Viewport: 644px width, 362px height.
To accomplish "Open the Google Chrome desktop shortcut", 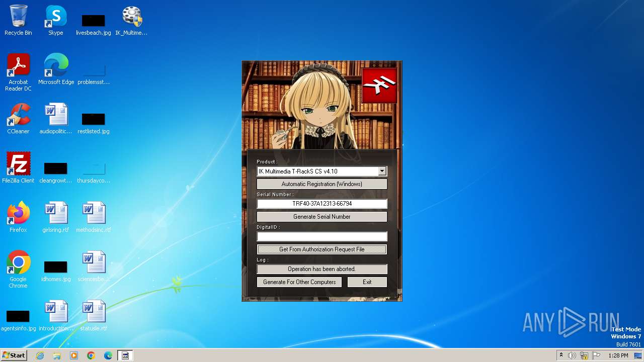I will click(18, 270).
